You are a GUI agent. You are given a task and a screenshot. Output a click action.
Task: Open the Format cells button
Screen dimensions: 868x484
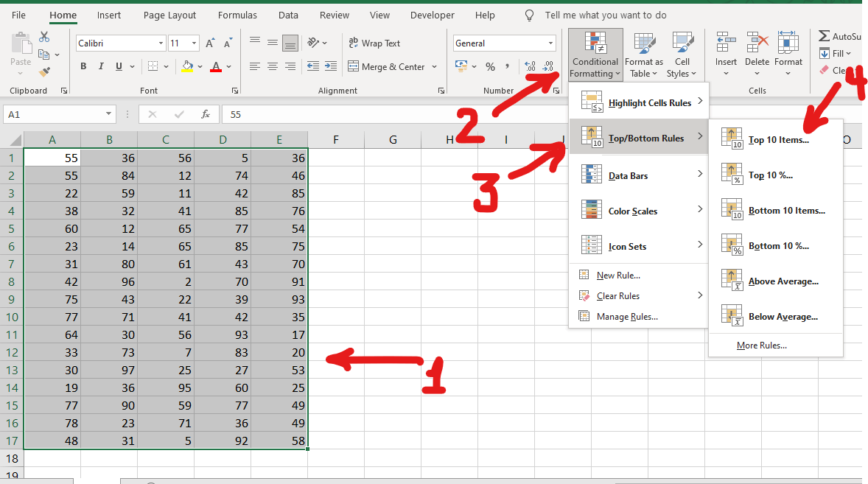coord(788,55)
